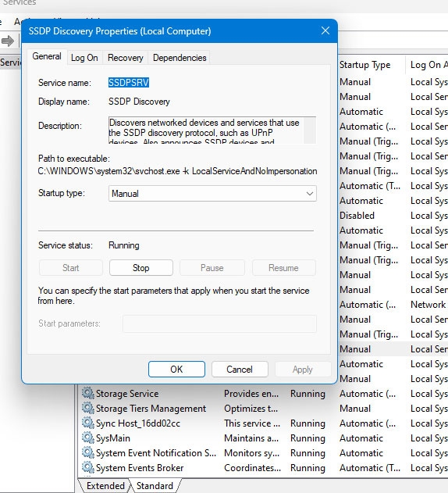Click the SSDP Discovery display name text
This screenshot has height=493, width=448.
pos(139,102)
